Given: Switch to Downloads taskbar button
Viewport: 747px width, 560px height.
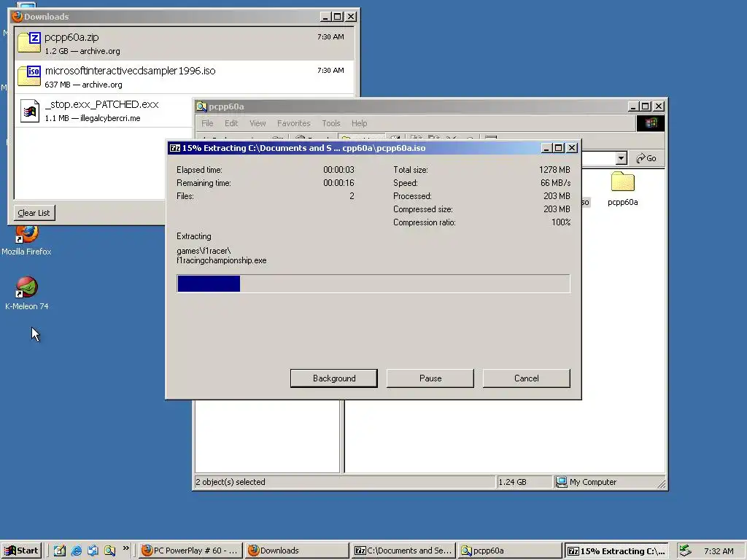Looking at the screenshot, I should pos(298,551).
